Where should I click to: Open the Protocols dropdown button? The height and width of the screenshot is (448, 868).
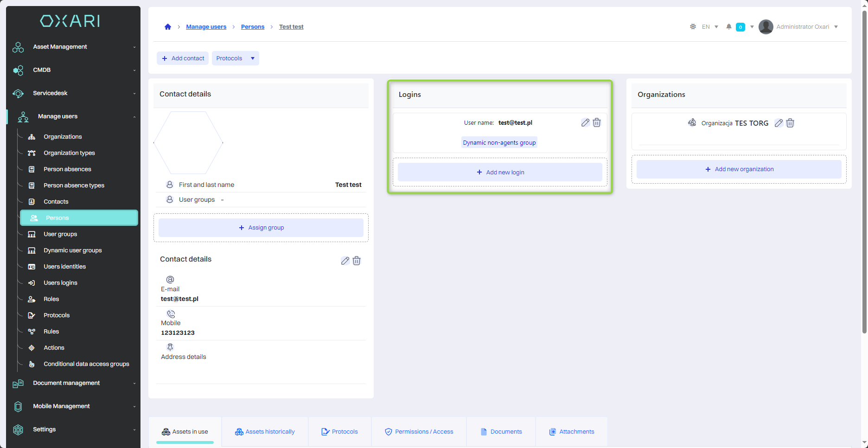pyautogui.click(x=235, y=58)
